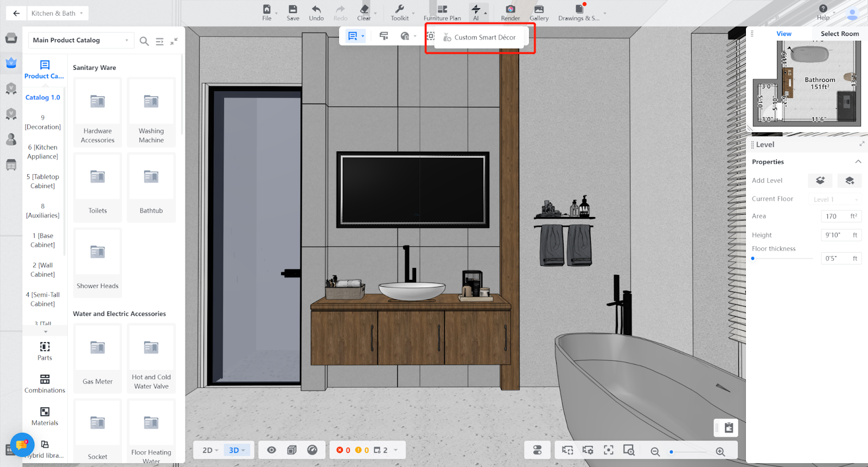Select Custom Smart Décor menu item
868x467 pixels.
[x=484, y=37]
